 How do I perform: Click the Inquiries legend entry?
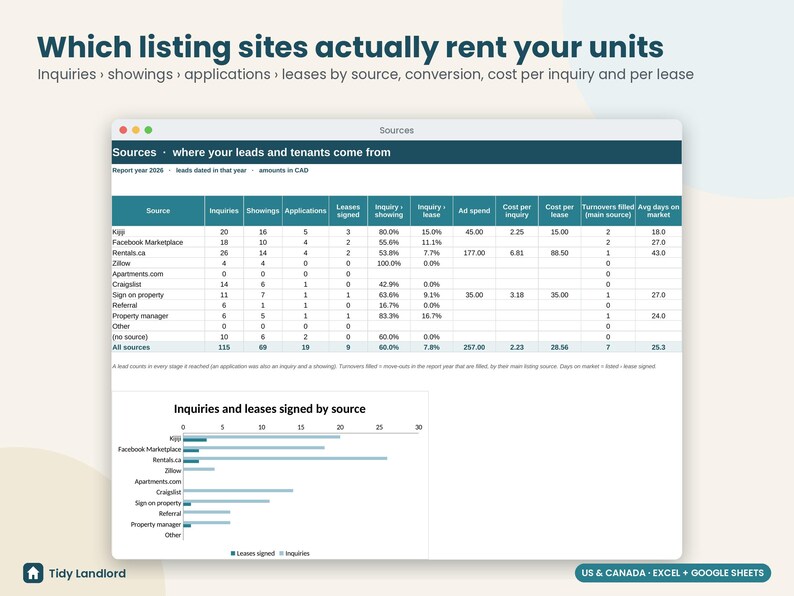(x=294, y=553)
